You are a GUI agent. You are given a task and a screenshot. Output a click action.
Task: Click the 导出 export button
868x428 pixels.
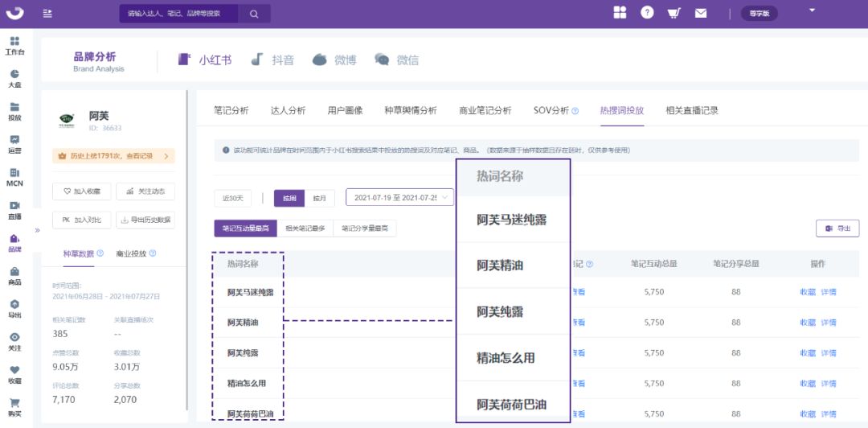[837, 228]
